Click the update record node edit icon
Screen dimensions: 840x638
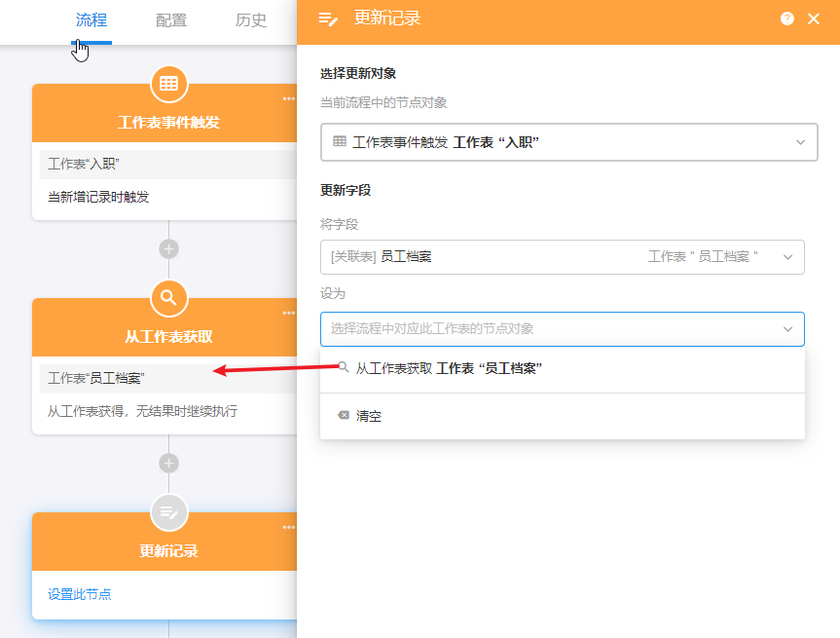tap(168, 512)
